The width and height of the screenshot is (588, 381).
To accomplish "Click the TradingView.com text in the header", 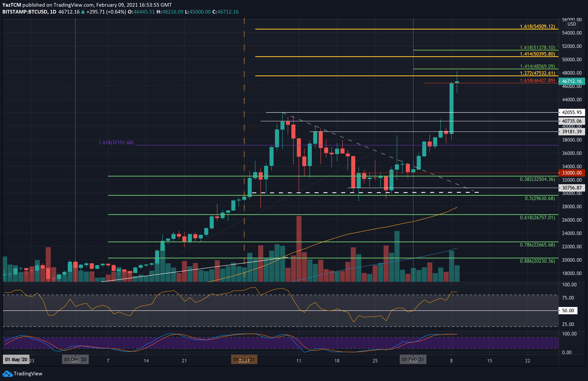I will (x=74, y=5).
